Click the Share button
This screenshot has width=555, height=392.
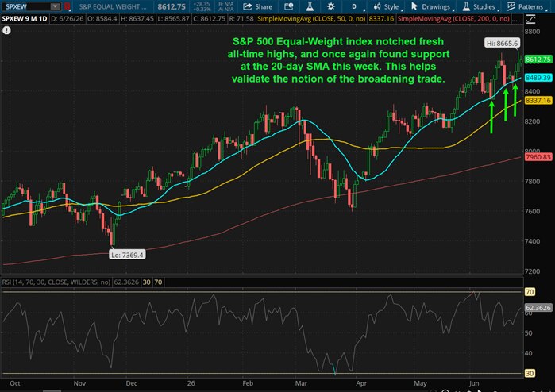(258, 6)
